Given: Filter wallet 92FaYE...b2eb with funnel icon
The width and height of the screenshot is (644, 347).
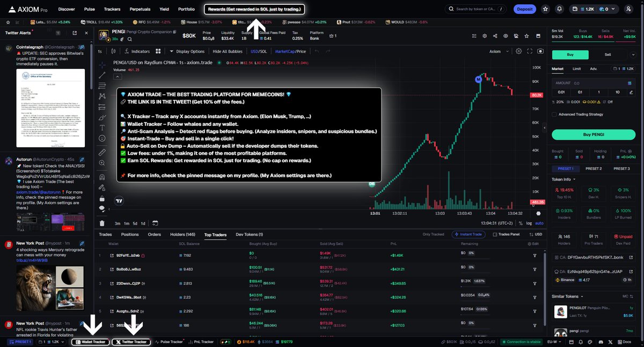Looking at the screenshot, I should (x=535, y=255).
